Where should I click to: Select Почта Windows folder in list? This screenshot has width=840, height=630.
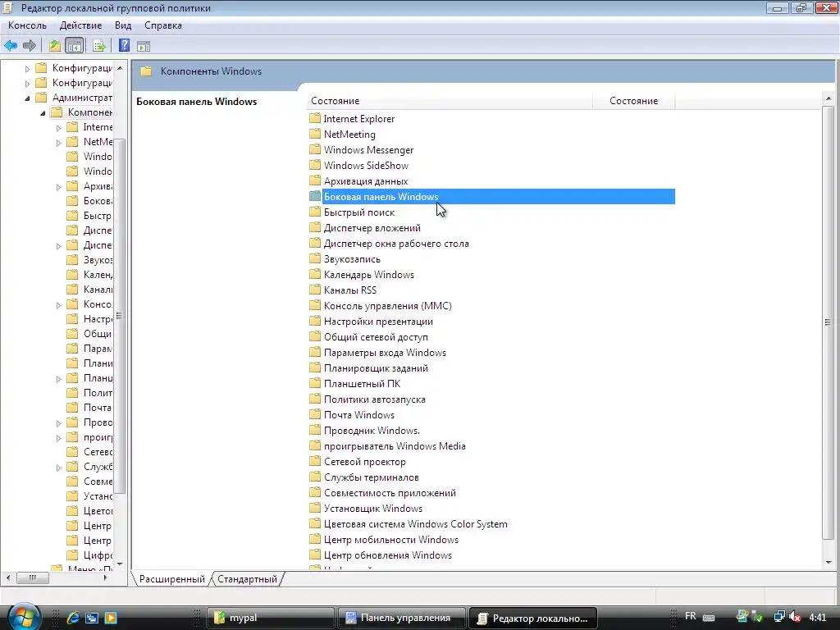tap(352, 414)
